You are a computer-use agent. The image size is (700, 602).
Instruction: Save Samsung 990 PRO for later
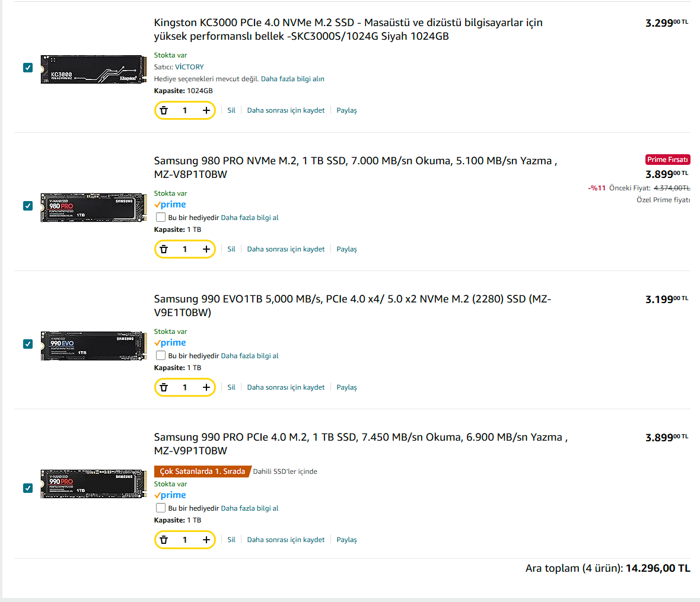[x=286, y=540]
